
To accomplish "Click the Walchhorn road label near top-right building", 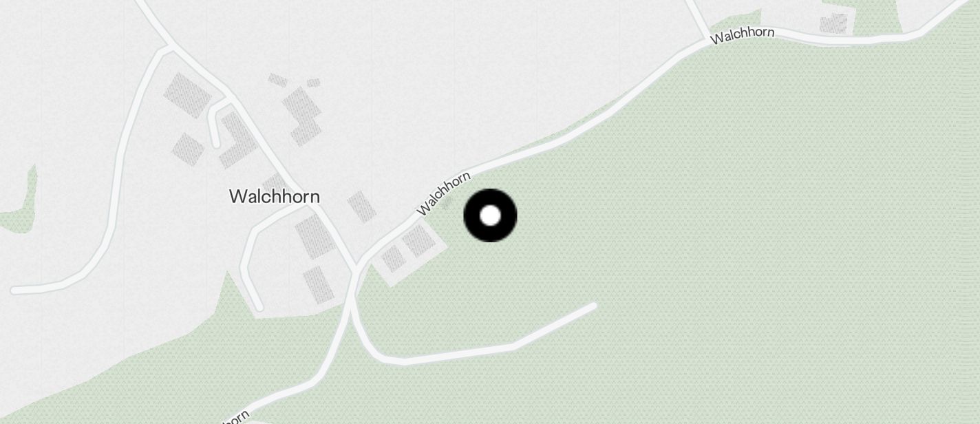I will pos(743,35).
